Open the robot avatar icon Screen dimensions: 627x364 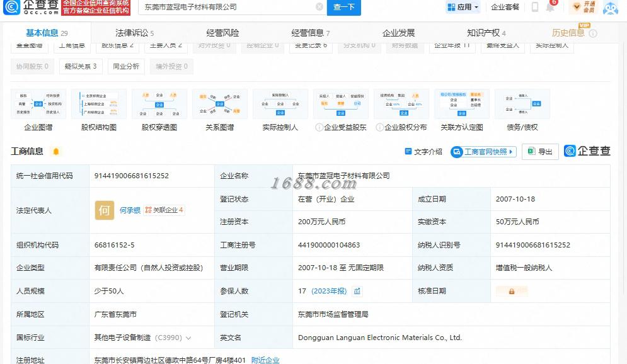click(611, 8)
